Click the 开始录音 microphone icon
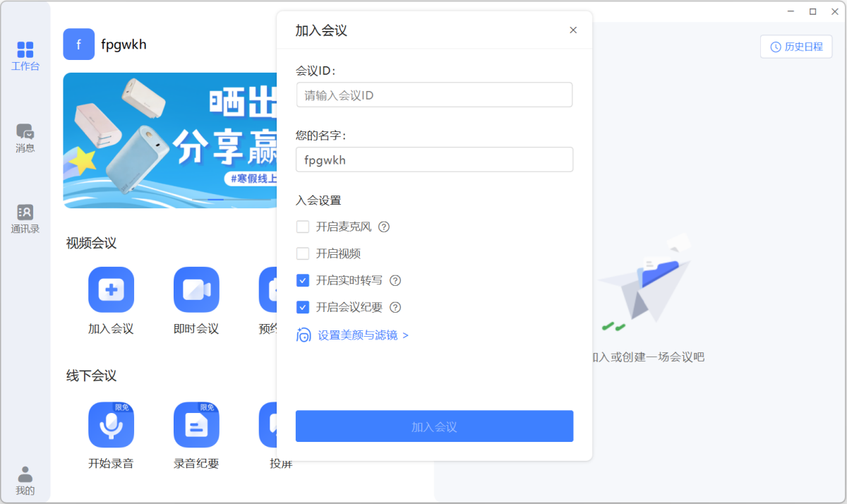This screenshot has height=504, width=847. 111,424
